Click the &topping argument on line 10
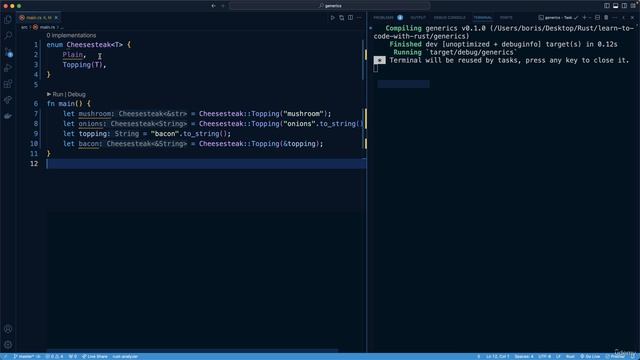The image size is (640, 360). coord(299,144)
